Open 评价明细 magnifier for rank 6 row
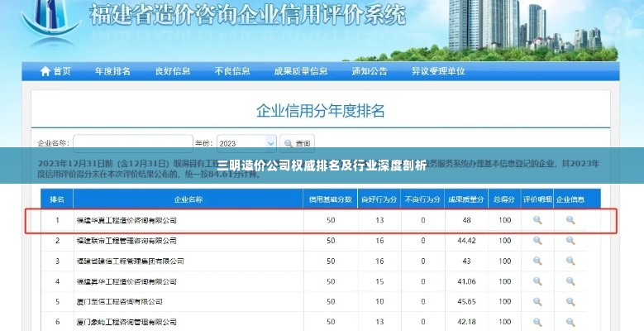Screen dimensions: 644x331 pos(537,322)
